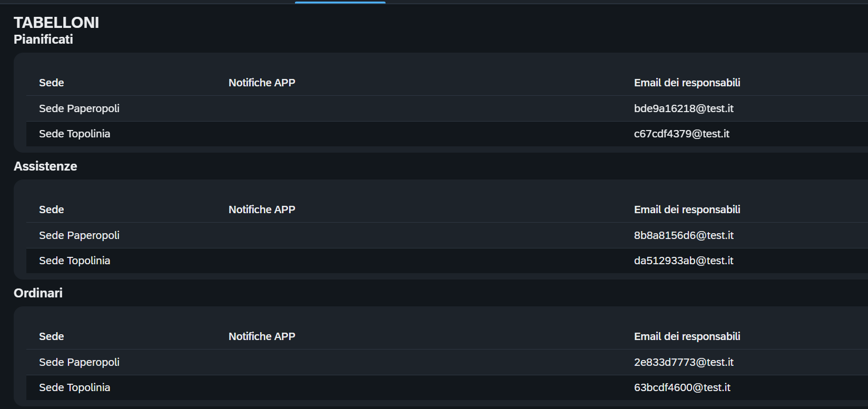Click the Ordinari section title

(38, 293)
